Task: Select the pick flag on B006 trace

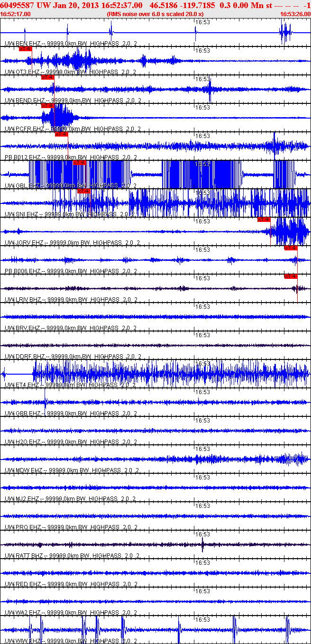Action: (x=290, y=248)
